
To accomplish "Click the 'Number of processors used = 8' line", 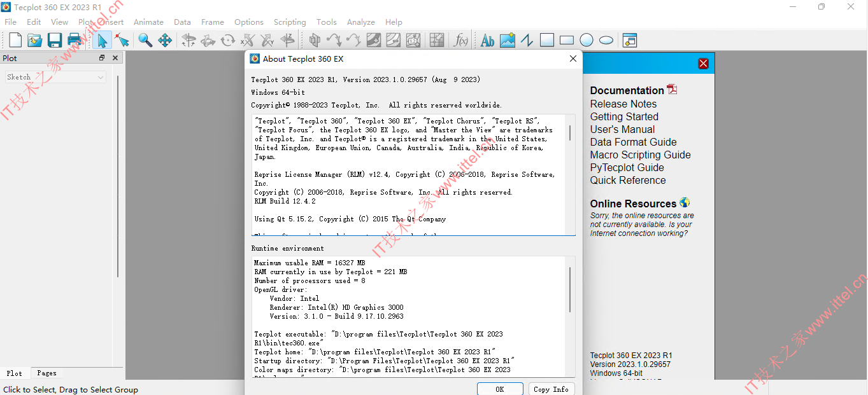I will (x=309, y=281).
